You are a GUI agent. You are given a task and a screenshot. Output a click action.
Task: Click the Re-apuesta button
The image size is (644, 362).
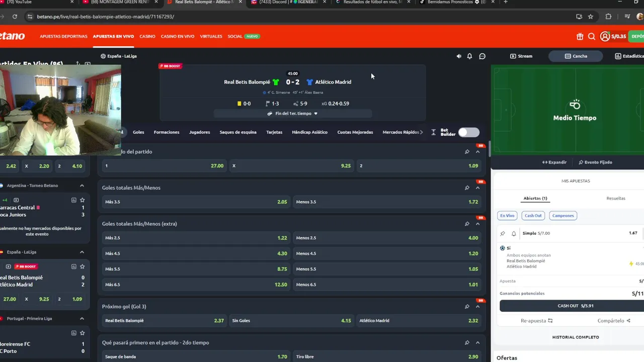(x=536, y=321)
